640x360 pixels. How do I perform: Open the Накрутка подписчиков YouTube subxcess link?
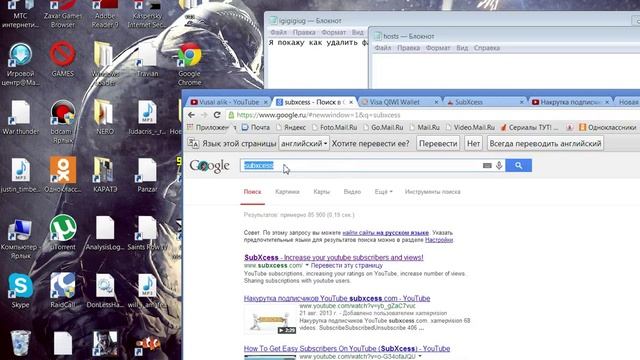[x=337, y=298]
